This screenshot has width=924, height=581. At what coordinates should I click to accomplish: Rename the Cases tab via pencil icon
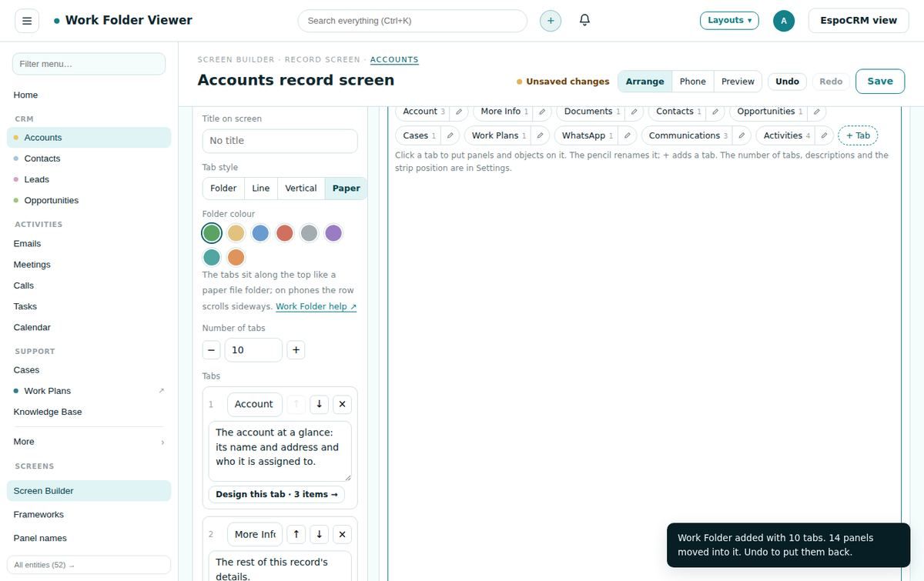pyautogui.click(x=450, y=135)
